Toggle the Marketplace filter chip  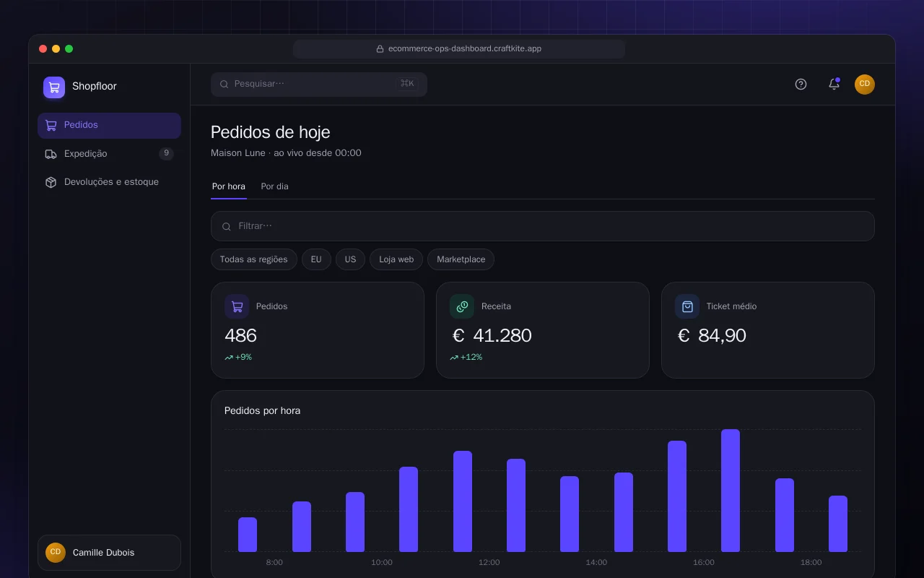tap(461, 259)
